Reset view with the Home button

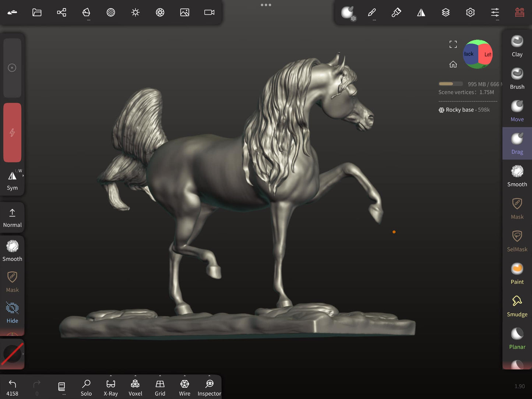453,64
